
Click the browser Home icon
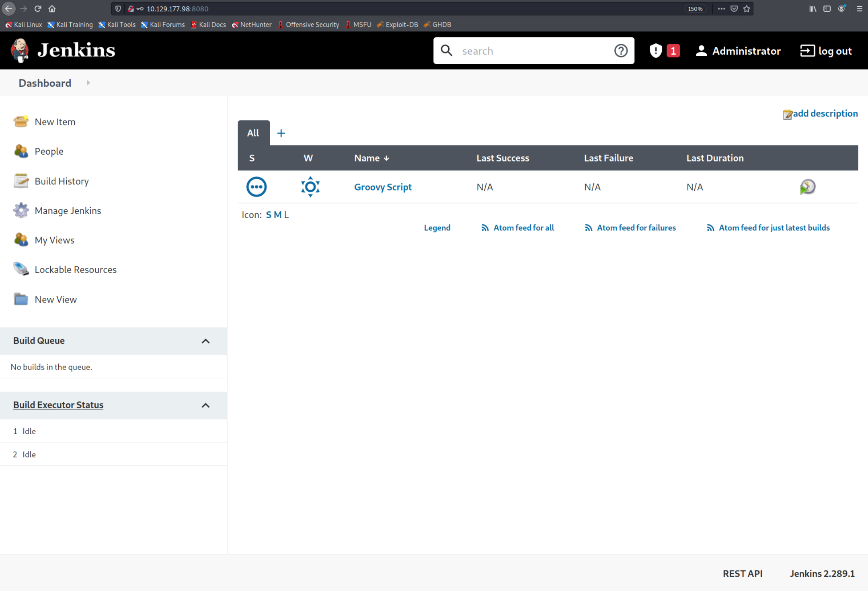(x=52, y=8)
